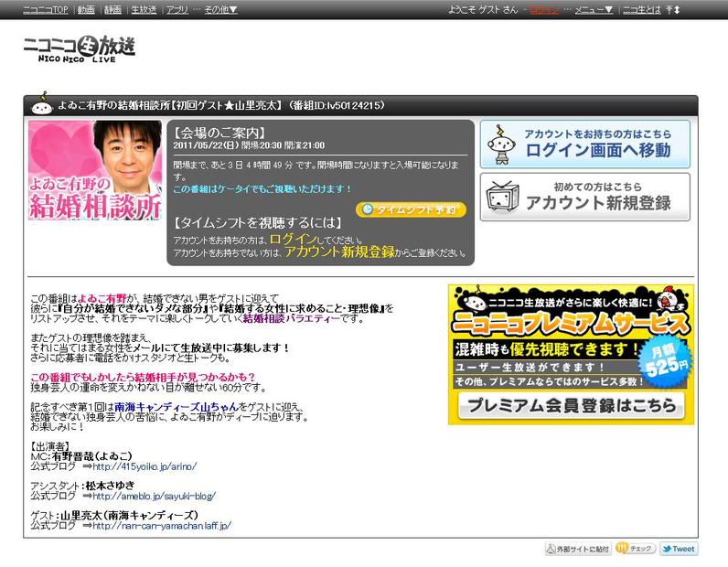Screen dimensions: 728x567
Task: Click the yellow アカウント新規登録 link
Action: point(339,251)
